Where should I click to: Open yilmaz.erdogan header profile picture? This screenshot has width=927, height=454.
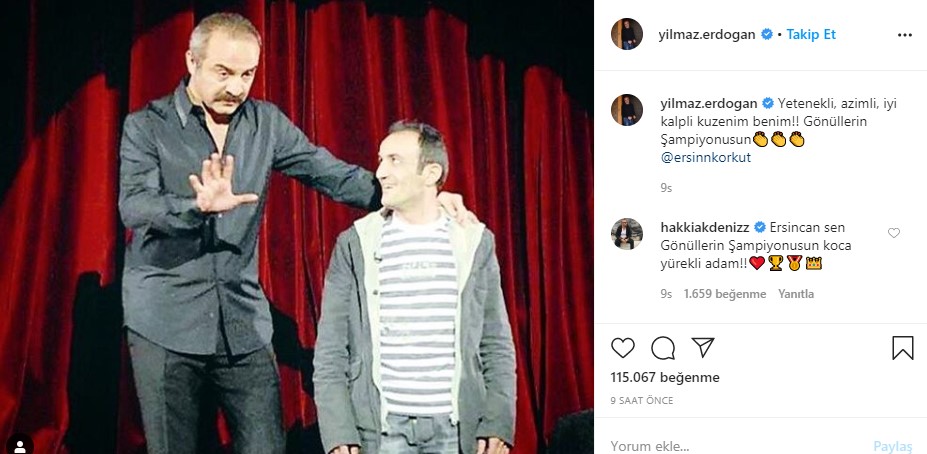click(x=627, y=34)
